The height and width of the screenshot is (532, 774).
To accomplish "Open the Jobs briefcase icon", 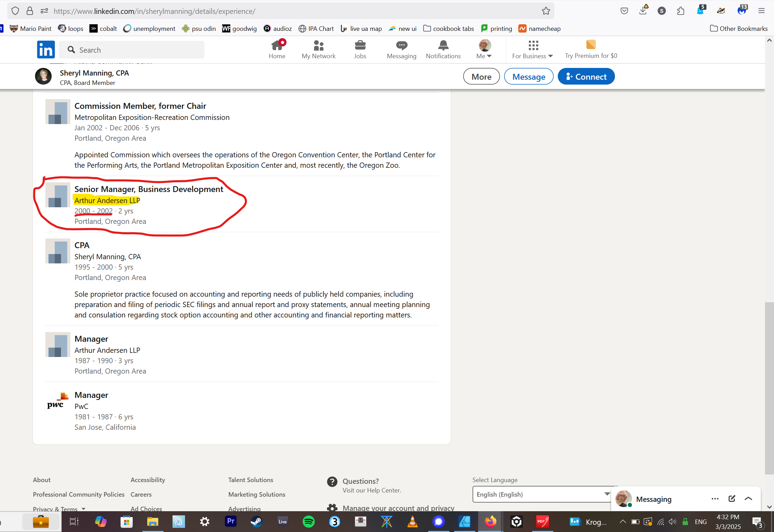I will [360, 50].
